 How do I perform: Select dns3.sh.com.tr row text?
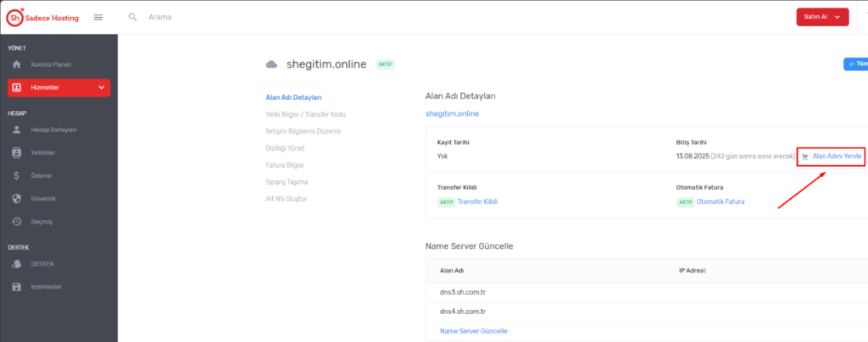coord(463,292)
